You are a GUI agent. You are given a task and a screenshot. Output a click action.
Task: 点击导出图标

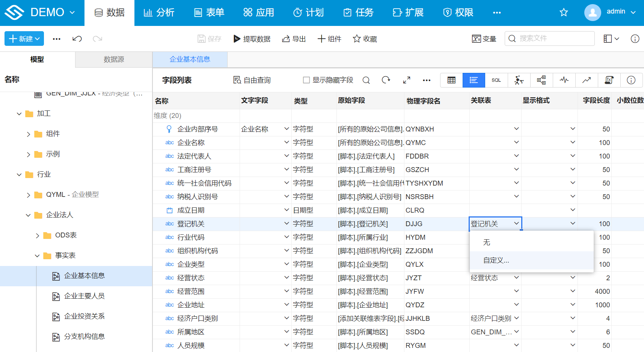(x=294, y=39)
